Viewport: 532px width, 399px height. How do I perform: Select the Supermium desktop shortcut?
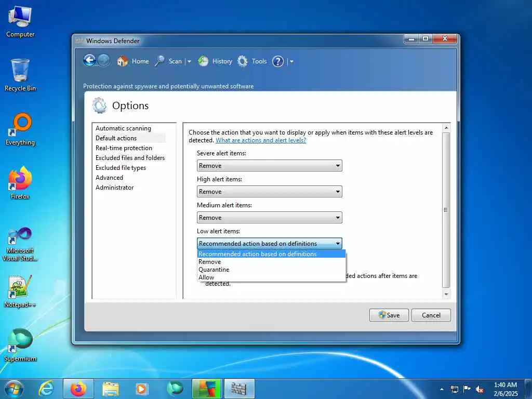(x=20, y=345)
